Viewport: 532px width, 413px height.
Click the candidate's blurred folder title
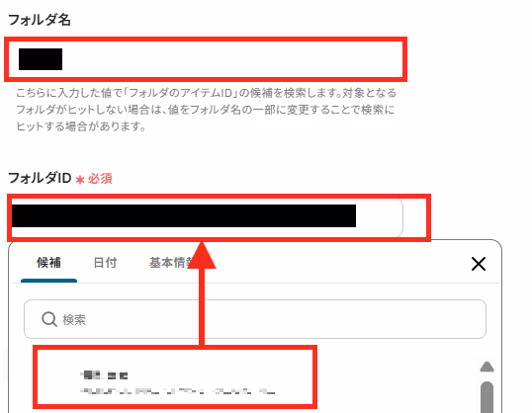[x=104, y=375]
